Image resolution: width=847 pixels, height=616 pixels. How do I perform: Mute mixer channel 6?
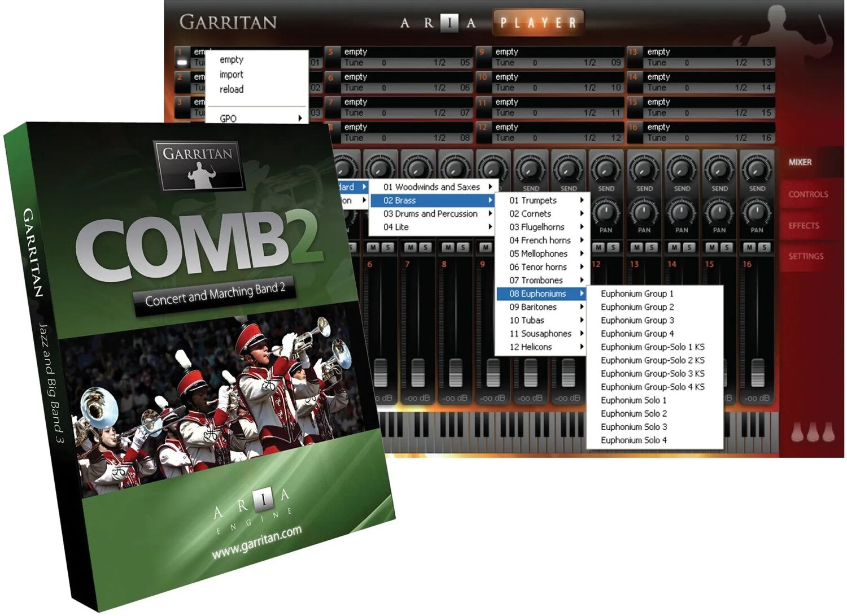(x=373, y=247)
